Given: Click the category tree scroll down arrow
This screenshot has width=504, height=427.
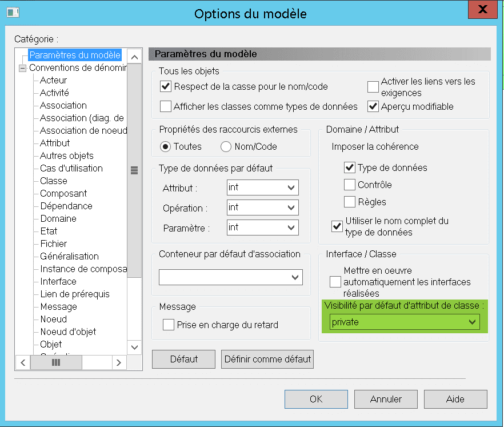Looking at the screenshot, I should coord(135,348).
